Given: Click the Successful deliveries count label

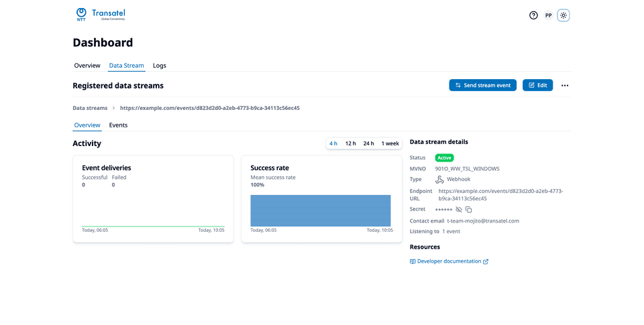Looking at the screenshot, I should click(95, 178).
